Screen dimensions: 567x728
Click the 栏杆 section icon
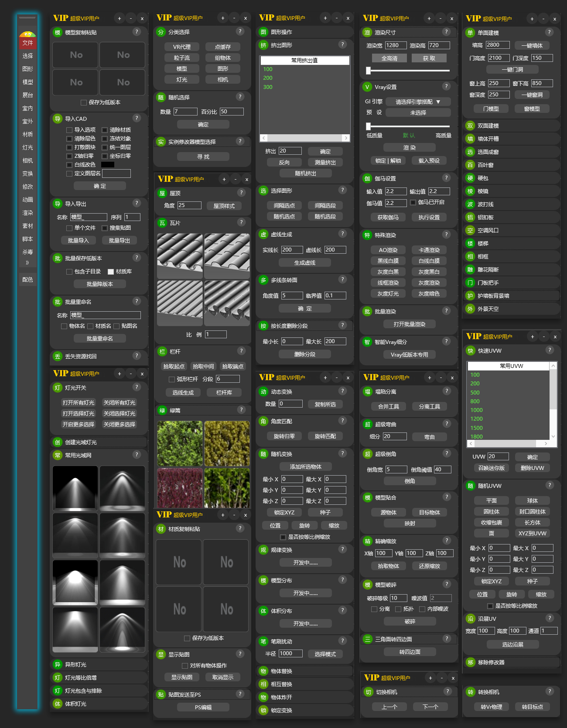tap(162, 351)
